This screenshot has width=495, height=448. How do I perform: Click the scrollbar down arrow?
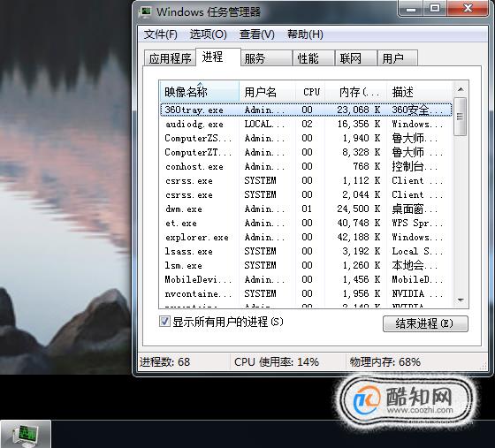pos(461,300)
